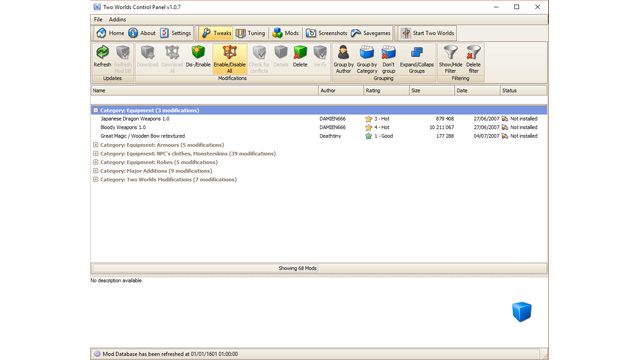The image size is (640, 360).
Task: Toggle Enable/Disable All modifications
Action: [x=229, y=59]
